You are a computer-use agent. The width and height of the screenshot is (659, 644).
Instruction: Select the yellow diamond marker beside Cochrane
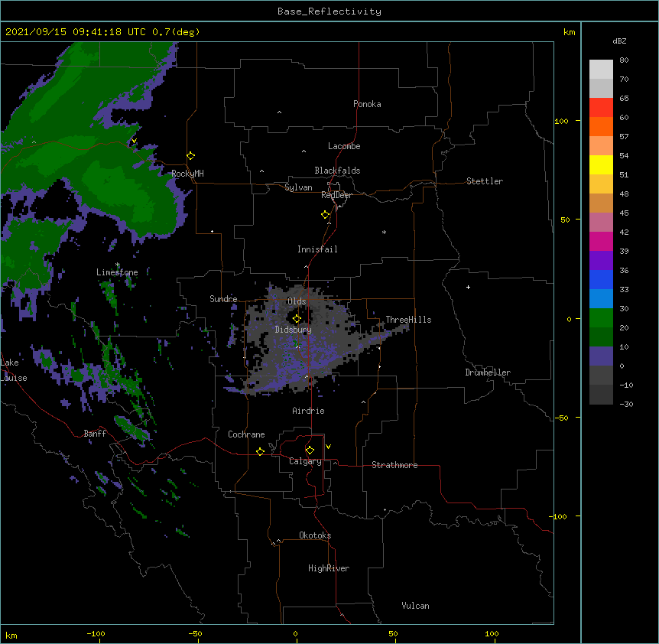tap(260, 451)
